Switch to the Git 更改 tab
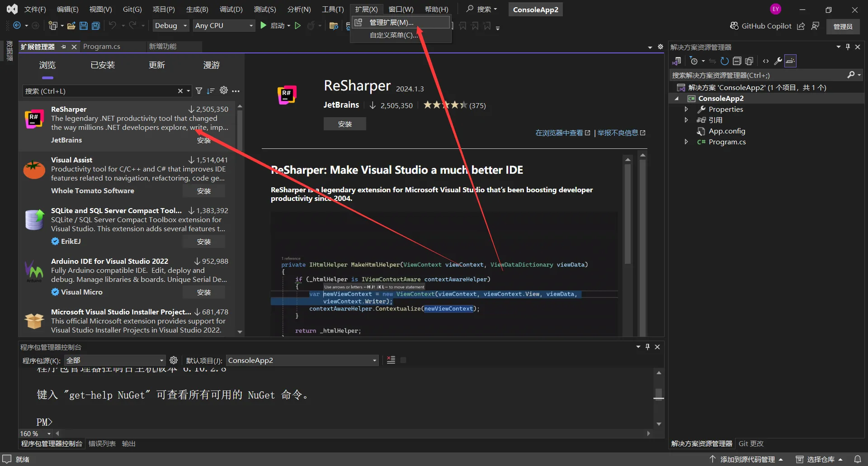This screenshot has height=466, width=868. click(751, 443)
